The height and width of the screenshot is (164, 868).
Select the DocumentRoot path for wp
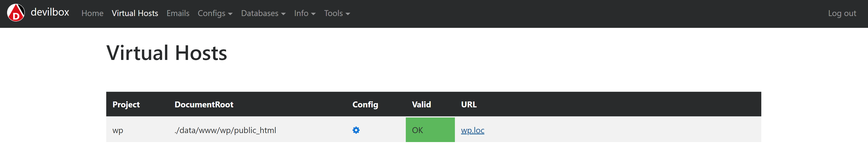[x=225, y=130]
